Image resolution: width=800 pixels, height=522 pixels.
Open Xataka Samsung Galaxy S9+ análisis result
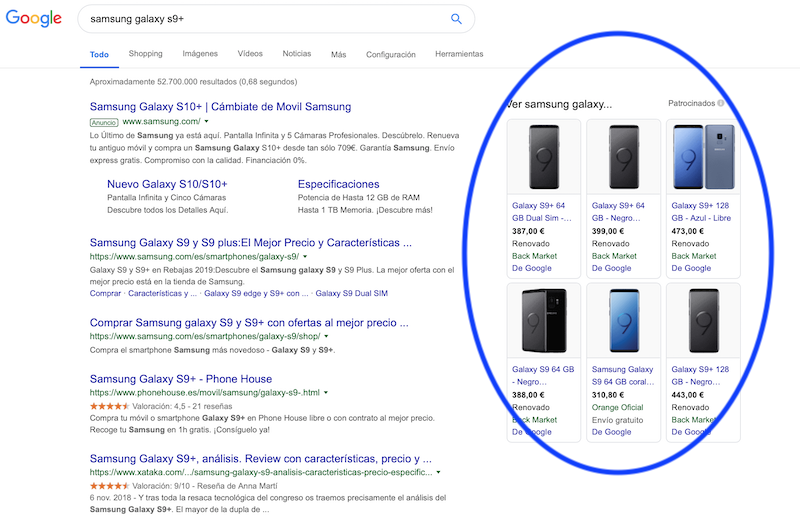pos(261,459)
